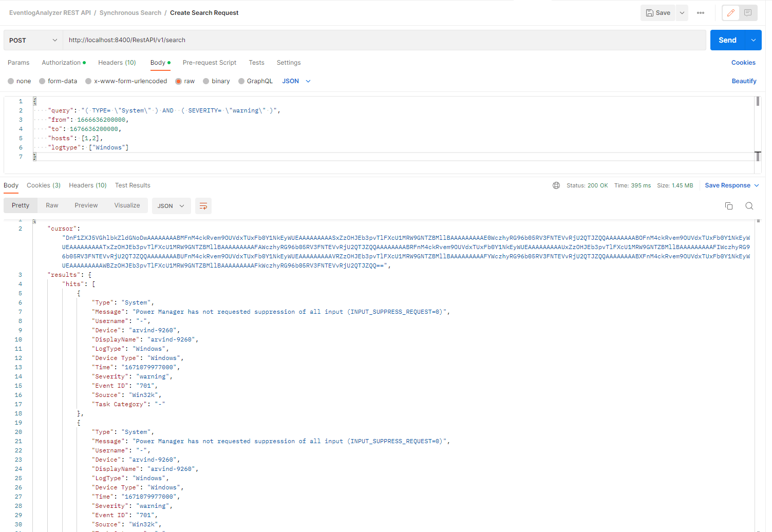Image resolution: width=772 pixels, height=532 pixels.
Task: Copy the response body
Action: pyautogui.click(x=728, y=205)
